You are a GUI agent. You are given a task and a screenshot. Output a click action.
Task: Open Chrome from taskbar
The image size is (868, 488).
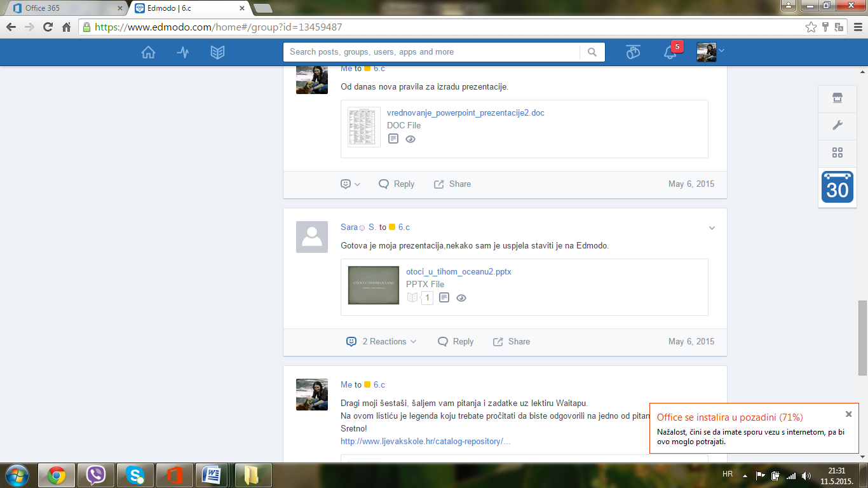tap(57, 475)
